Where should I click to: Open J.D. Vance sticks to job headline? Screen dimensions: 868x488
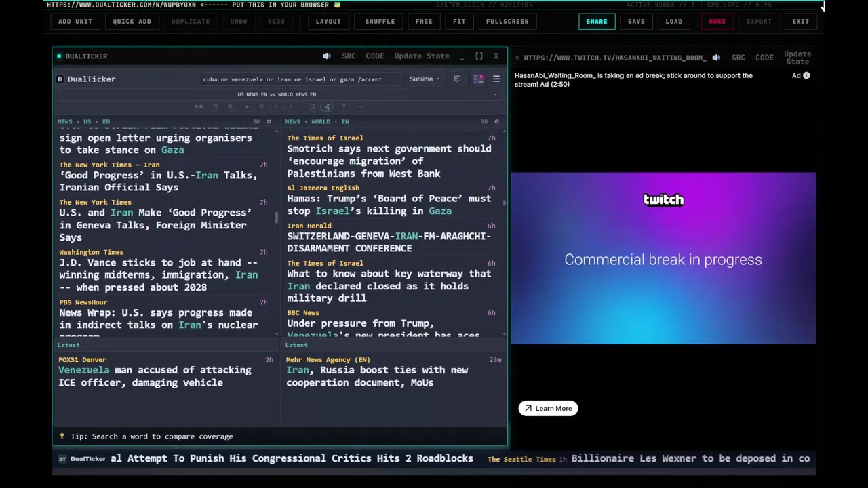pyautogui.click(x=158, y=275)
